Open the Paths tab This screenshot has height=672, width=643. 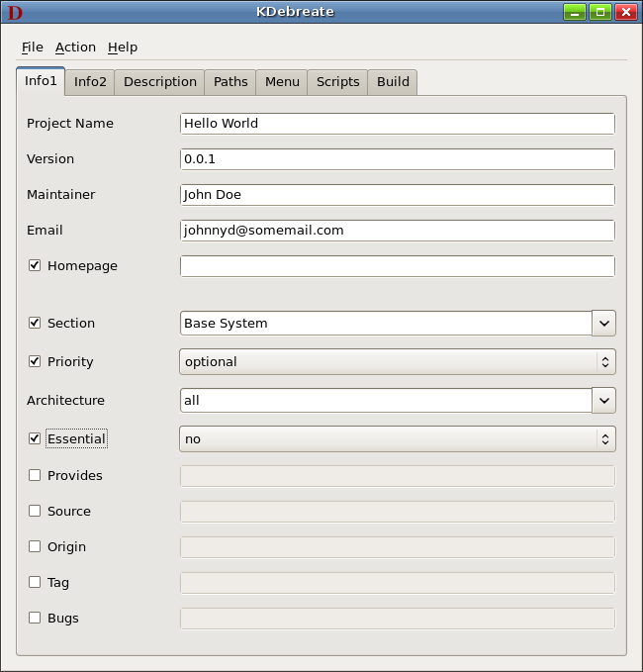point(230,82)
